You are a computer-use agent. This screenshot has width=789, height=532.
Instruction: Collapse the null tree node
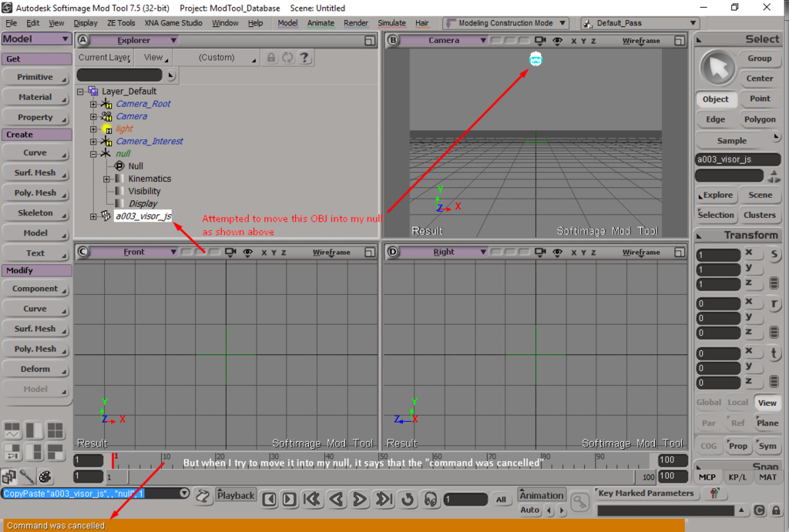(93, 154)
